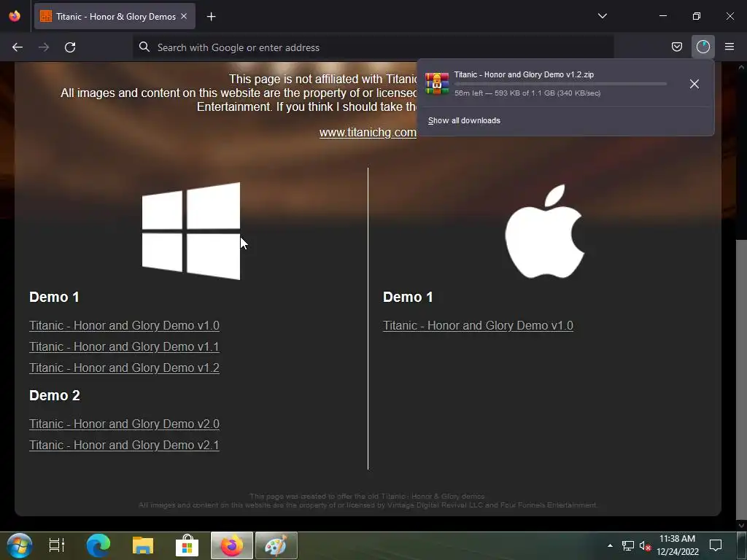Screen dimensions: 747x560
Task: Switch to the Paint taskbar button
Action: (276, 545)
